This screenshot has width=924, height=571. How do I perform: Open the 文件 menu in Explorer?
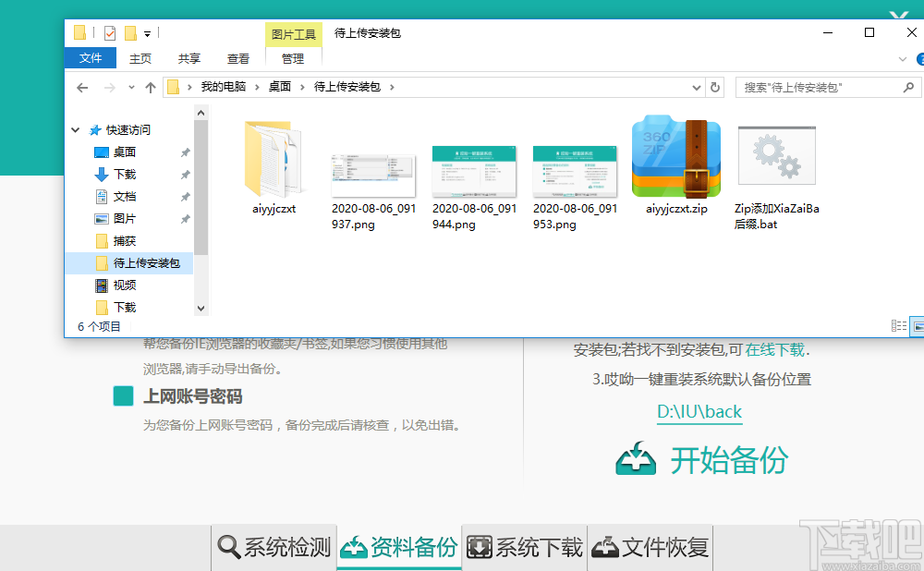pyautogui.click(x=90, y=57)
